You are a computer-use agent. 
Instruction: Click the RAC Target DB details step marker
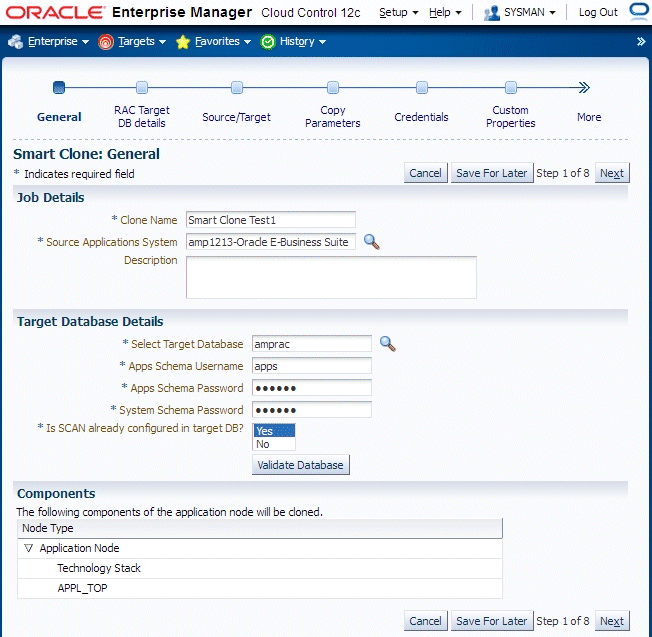pyautogui.click(x=142, y=88)
